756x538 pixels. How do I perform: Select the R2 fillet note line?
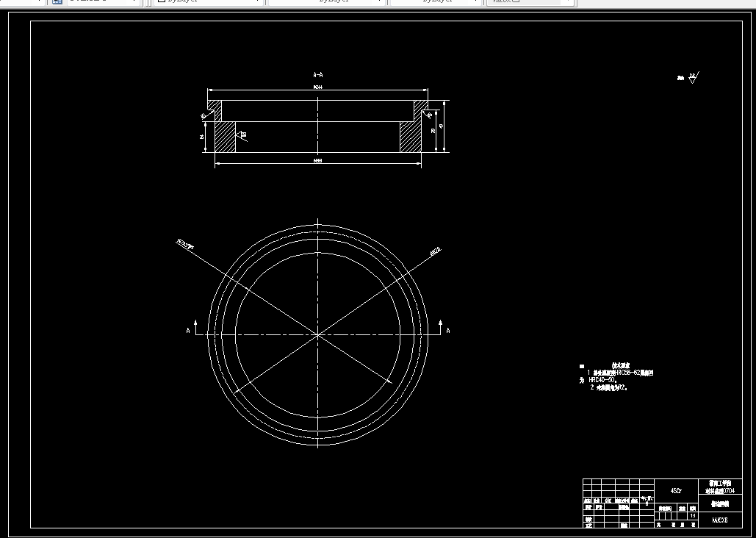(x=609, y=387)
